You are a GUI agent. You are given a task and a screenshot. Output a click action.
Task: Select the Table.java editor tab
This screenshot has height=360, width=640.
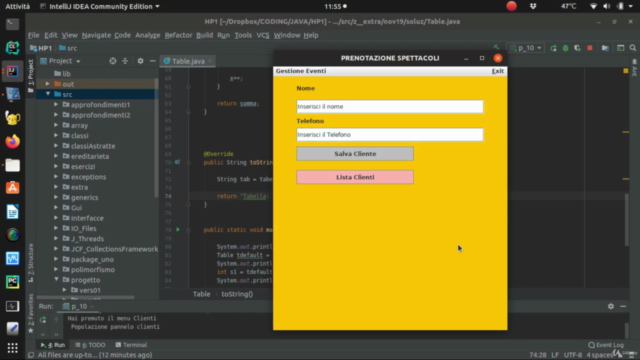[188, 61]
